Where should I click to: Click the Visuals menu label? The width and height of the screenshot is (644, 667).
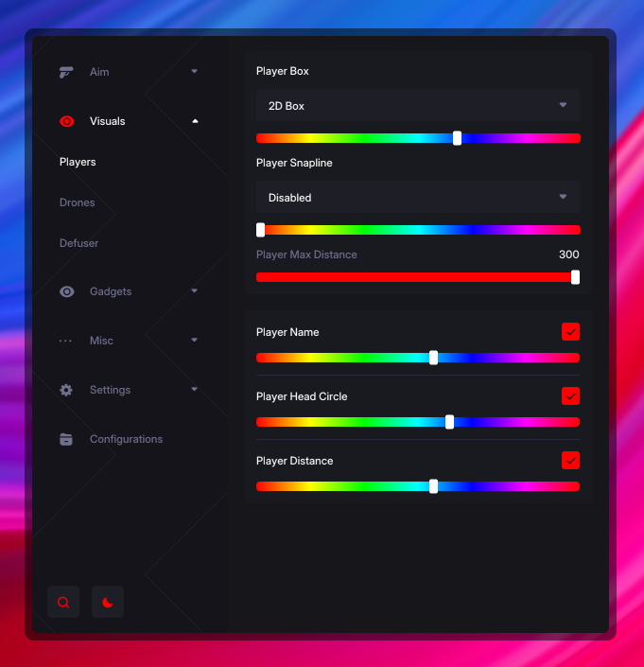[108, 121]
